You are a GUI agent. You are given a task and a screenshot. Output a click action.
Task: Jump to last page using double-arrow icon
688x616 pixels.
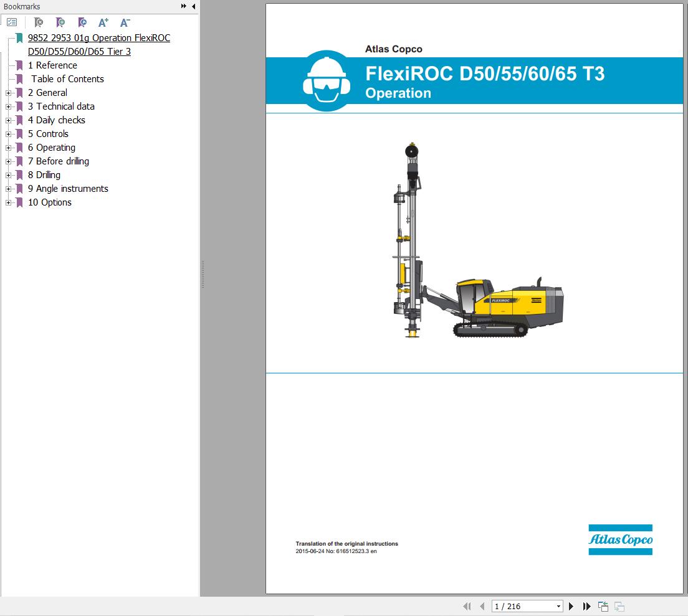tap(586, 605)
